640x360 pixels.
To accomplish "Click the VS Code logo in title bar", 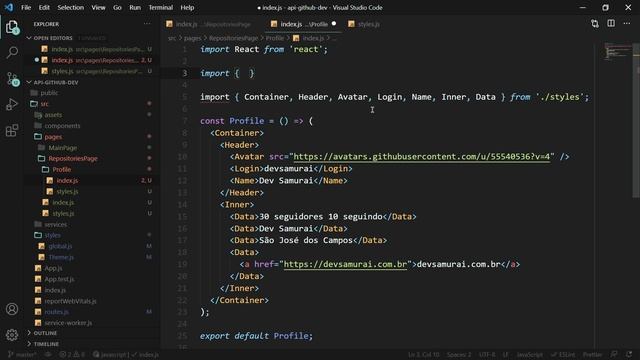I will coord(9,7).
